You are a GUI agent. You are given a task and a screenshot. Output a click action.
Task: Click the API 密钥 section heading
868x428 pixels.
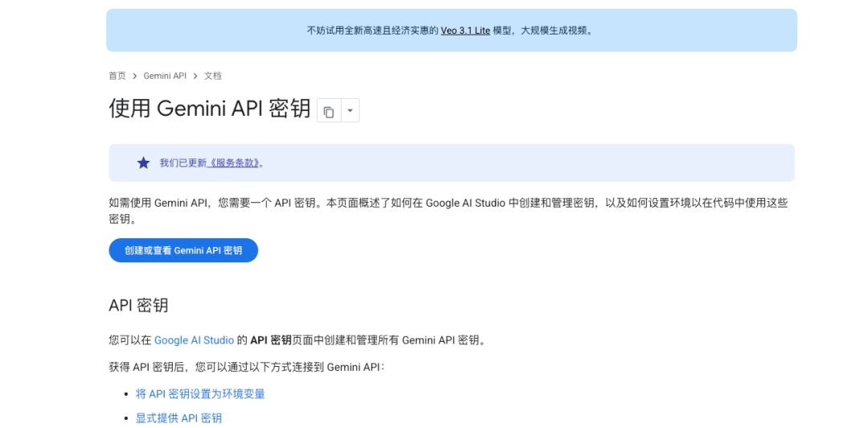(x=138, y=306)
